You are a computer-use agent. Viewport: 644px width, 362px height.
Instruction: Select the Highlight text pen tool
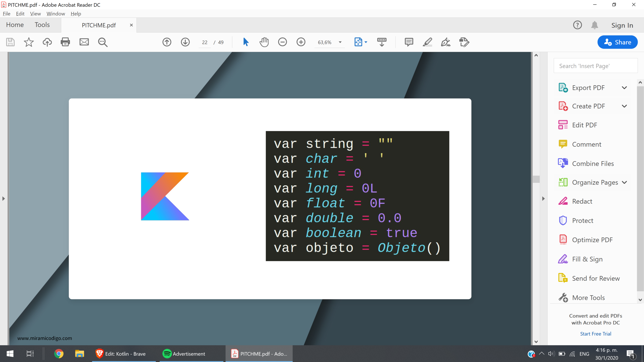point(427,42)
